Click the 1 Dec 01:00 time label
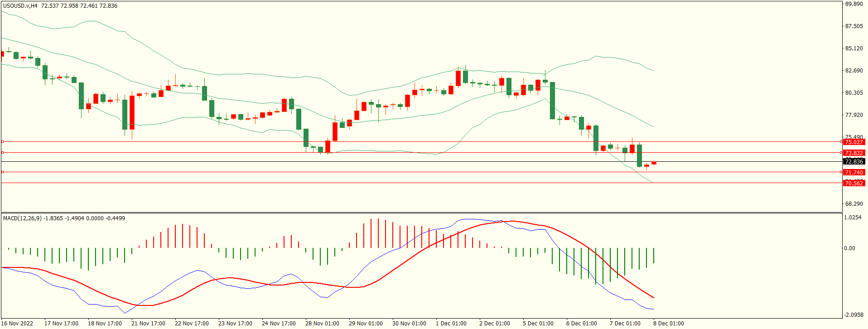Image resolution: width=868 pixels, height=329 pixels. (x=451, y=324)
